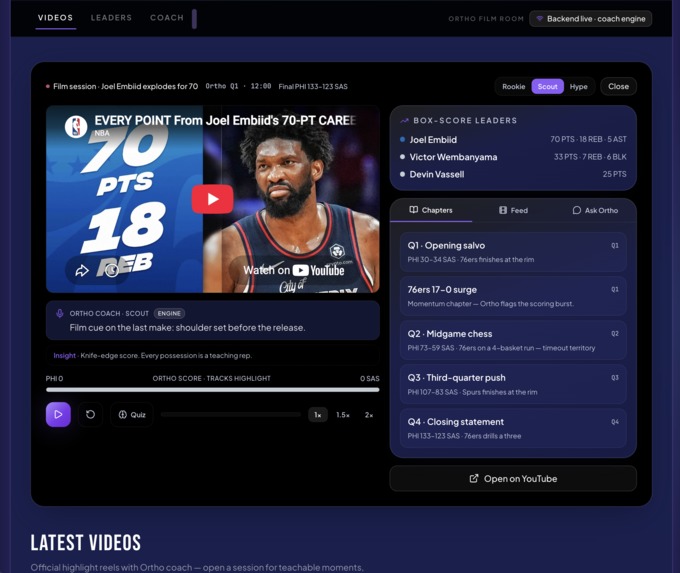680x573 pixels.
Task: Jump to Q1 Opening salvo chapter
Action: (513, 252)
